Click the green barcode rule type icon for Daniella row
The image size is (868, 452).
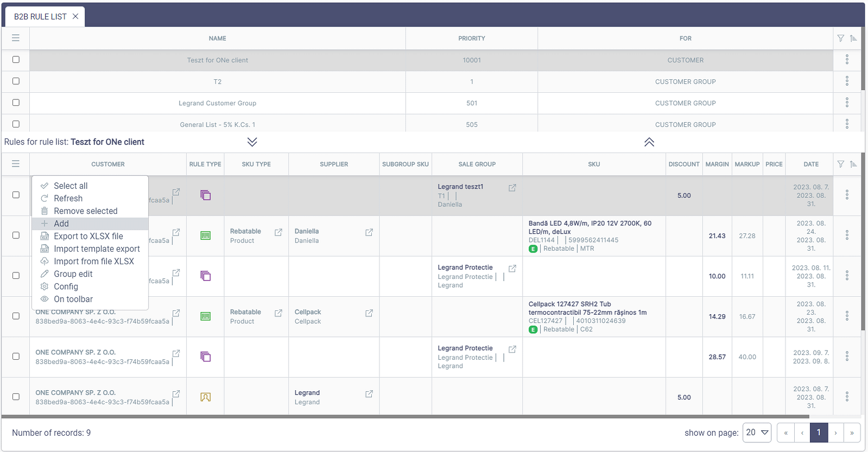pos(205,235)
